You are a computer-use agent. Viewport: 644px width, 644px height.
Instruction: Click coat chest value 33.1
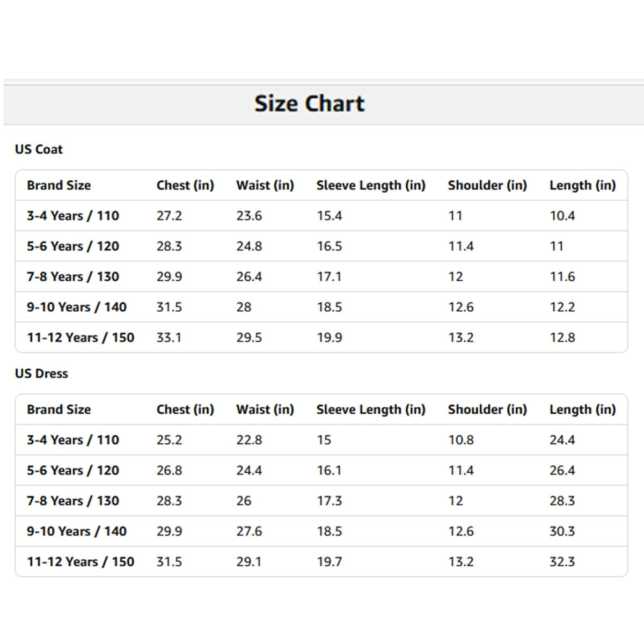(169, 338)
